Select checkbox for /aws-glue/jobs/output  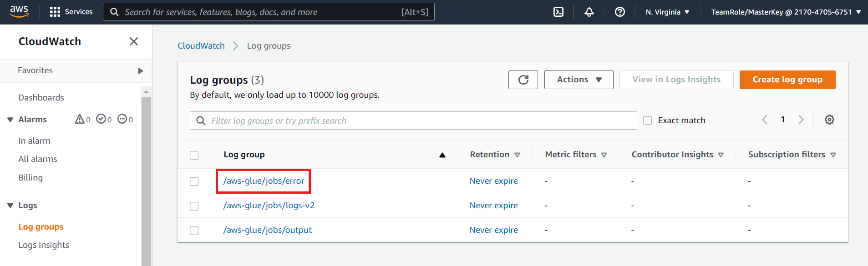(x=194, y=231)
